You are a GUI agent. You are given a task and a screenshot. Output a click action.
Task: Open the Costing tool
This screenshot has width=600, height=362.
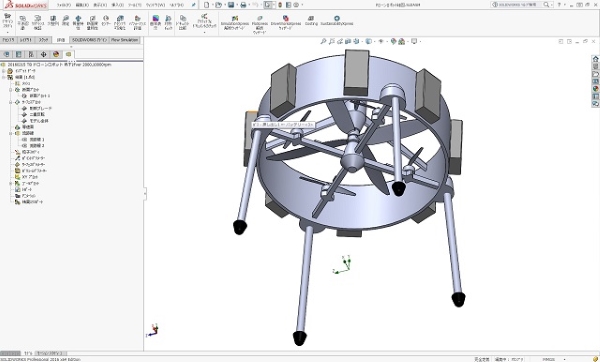(x=311, y=21)
